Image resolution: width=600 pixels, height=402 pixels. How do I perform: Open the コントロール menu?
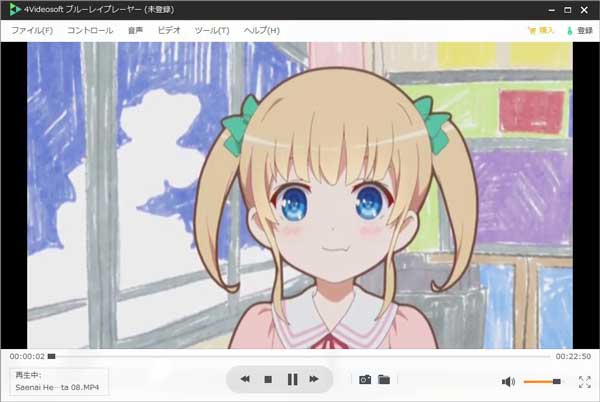tap(90, 31)
